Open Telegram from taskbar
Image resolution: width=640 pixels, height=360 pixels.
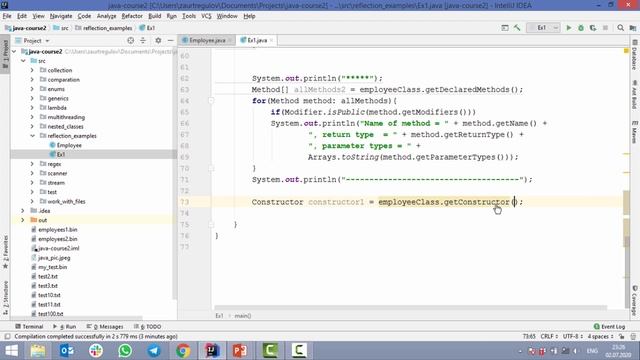[154, 351]
